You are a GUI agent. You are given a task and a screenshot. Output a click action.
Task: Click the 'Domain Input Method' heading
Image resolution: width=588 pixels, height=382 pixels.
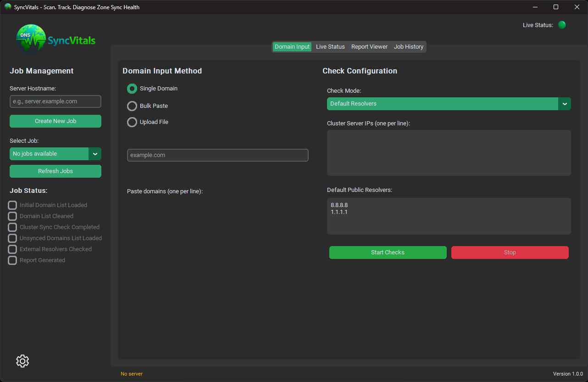pyautogui.click(x=162, y=71)
